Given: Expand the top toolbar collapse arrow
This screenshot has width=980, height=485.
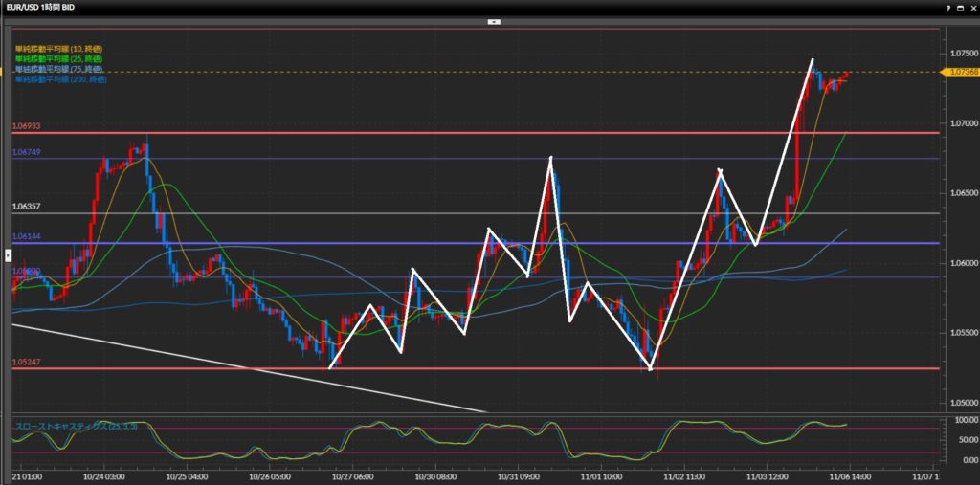Looking at the screenshot, I should click(494, 20).
